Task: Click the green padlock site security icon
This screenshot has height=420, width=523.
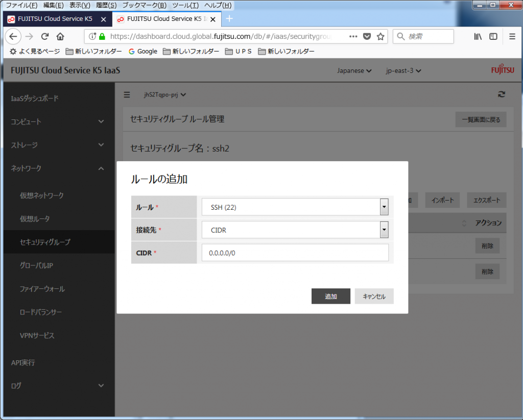Action: coord(102,36)
